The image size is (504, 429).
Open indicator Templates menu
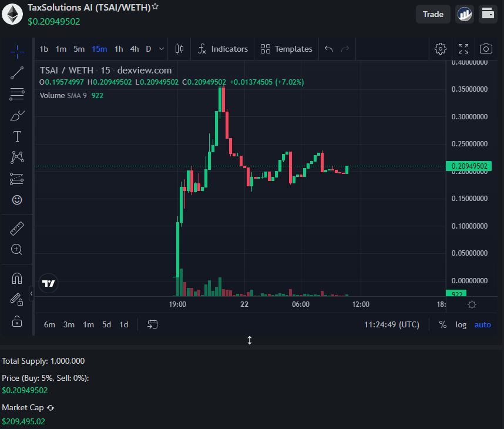pos(286,49)
